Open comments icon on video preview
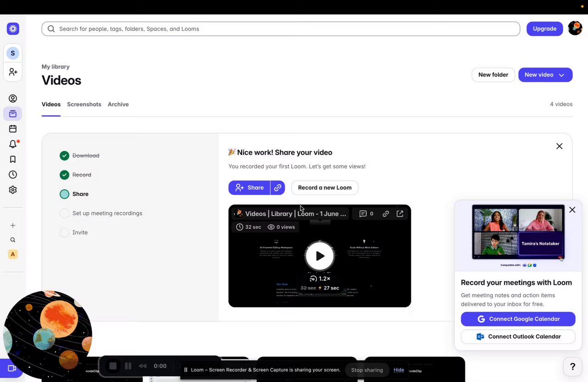 click(366, 213)
